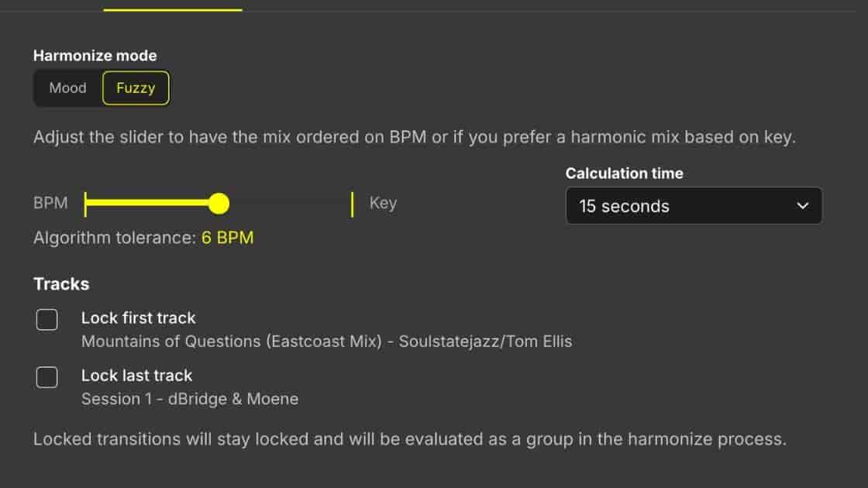
Task: Click the Tracks section heading
Action: tap(61, 284)
